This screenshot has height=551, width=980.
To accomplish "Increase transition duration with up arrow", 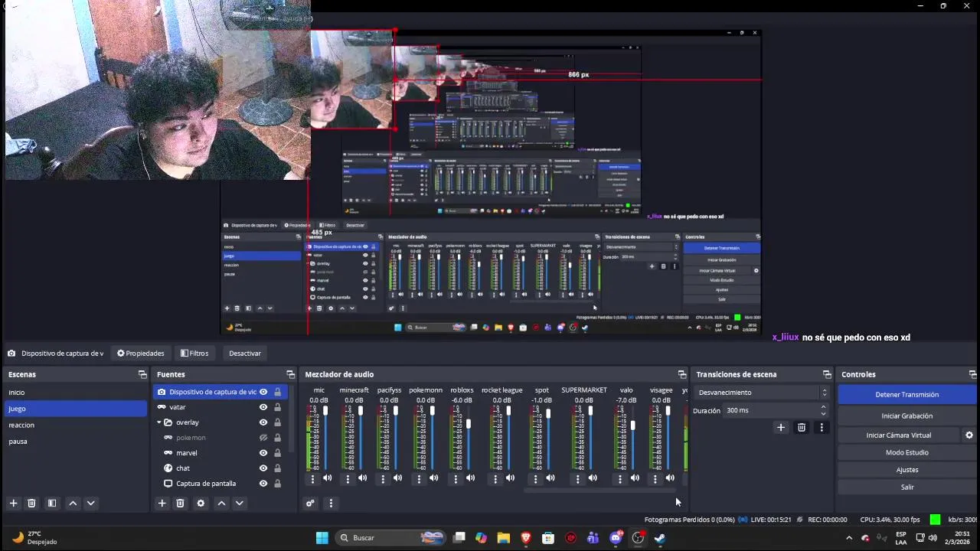I will tap(824, 407).
